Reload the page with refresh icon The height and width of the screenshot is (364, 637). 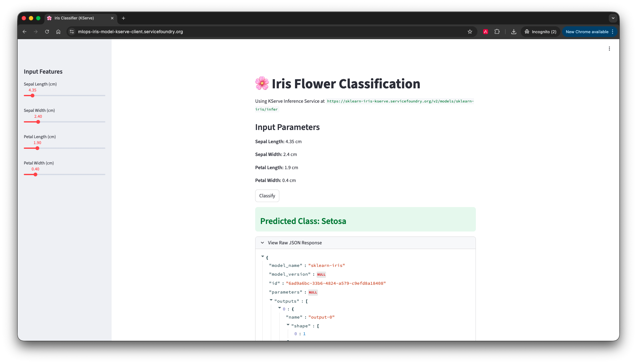coord(47,32)
